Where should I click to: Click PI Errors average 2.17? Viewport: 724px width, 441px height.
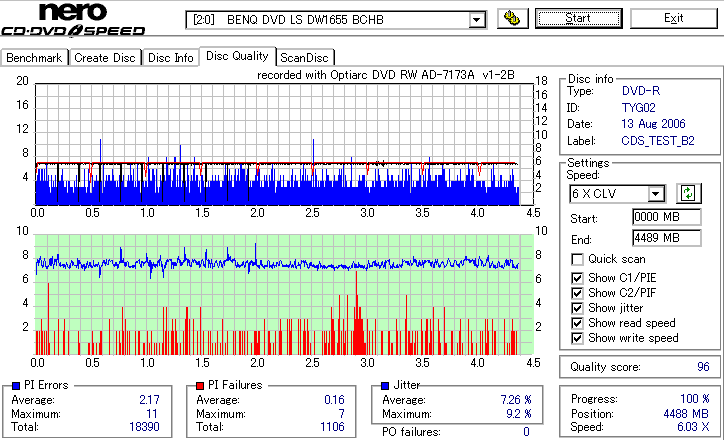(150, 400)
